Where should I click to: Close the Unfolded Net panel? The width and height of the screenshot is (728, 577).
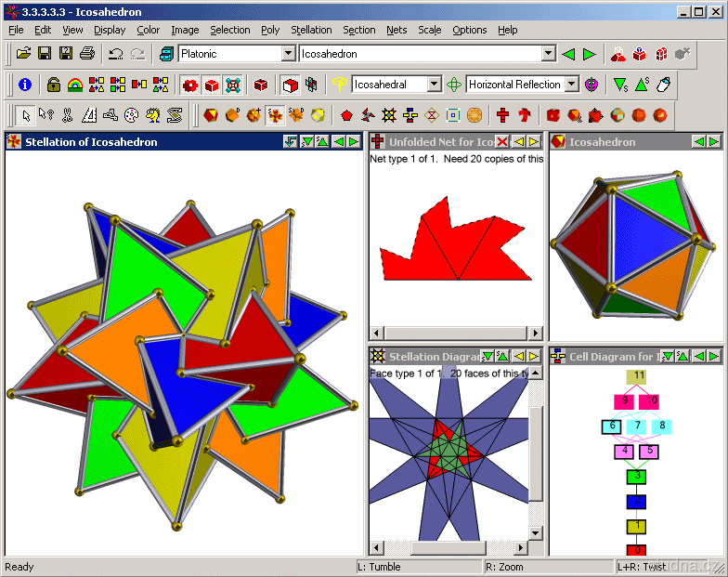501,141
